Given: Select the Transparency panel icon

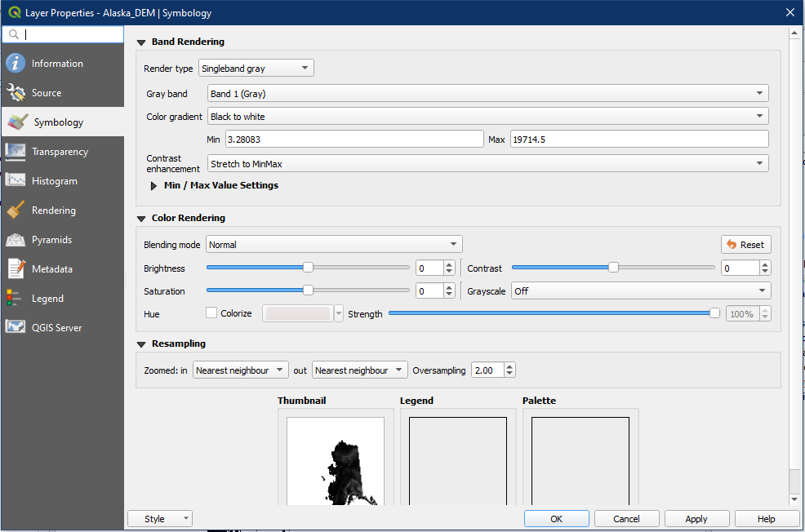Looking at the screenshot, I should coord(16,152).
